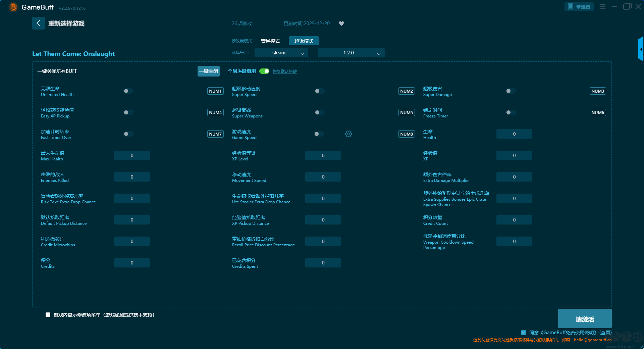Expand the right-side collapsed panel arrow
The width and height of the screenshot is (644, 349).
click(641, 49)
